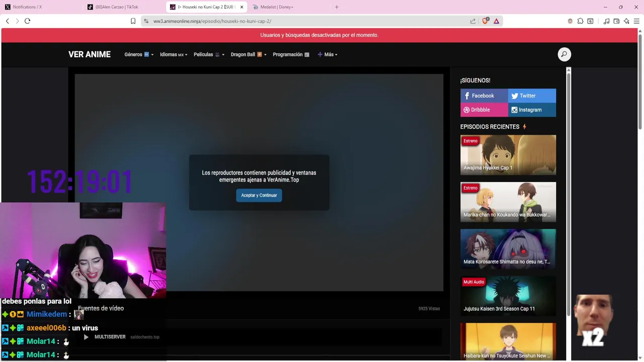Open a new browser tab
This screenshot has width=644, height=362.
[337, 7]
